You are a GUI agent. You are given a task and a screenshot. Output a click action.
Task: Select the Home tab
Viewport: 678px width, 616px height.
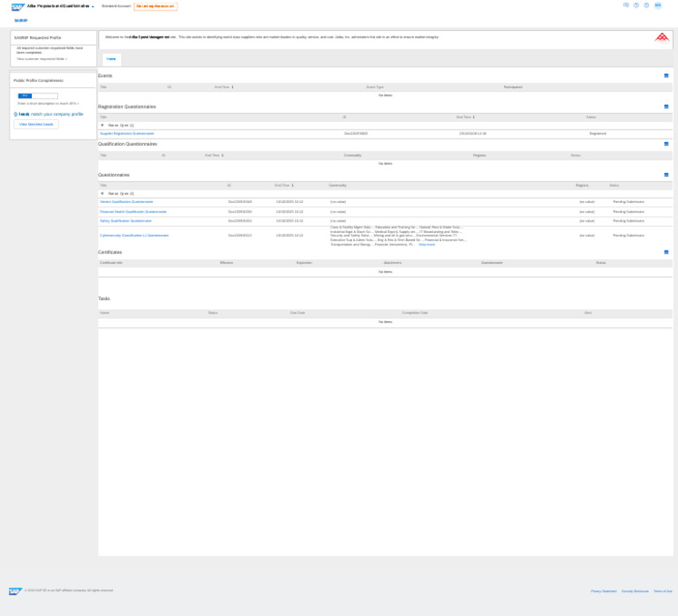pos(111,59)
